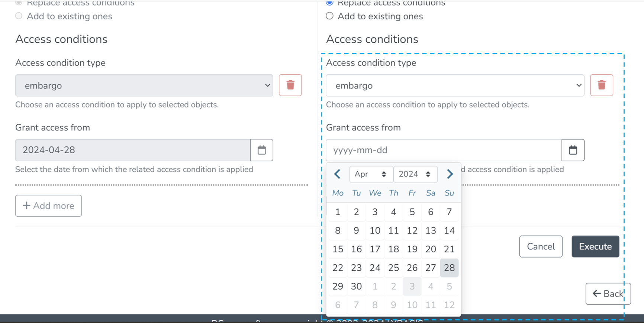The image size is (644, 323).
Task: Pick April 28 in the calendar
Action: point(449,268)
